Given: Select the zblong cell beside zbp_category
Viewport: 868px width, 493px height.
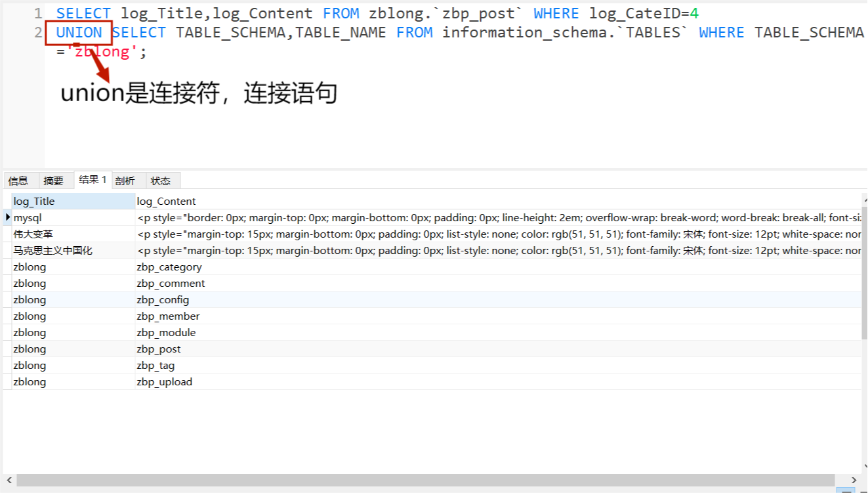Looking at the screenshot, I should click(73, 267).
